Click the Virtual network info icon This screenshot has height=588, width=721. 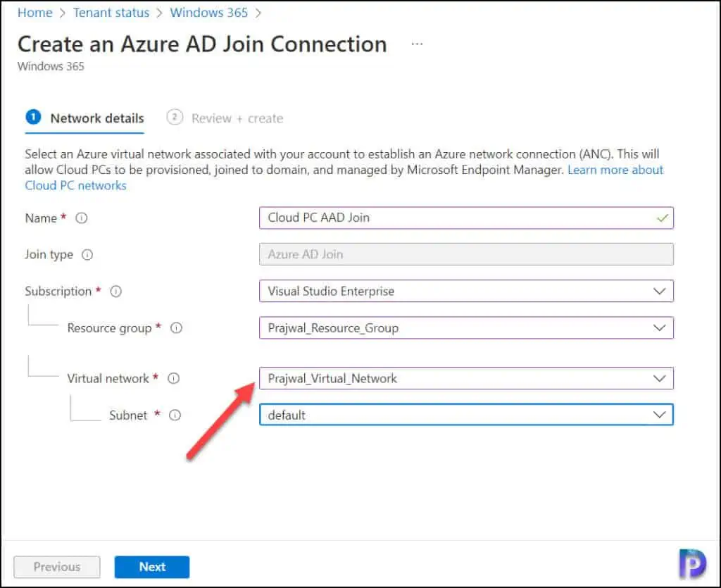coord(173,378)
